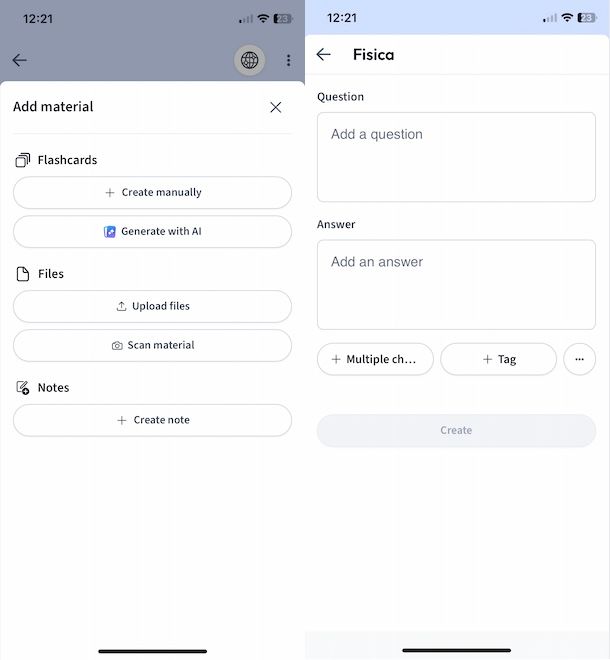Focus the Add an answer field
610x660 pixels.
coord(456,285)
